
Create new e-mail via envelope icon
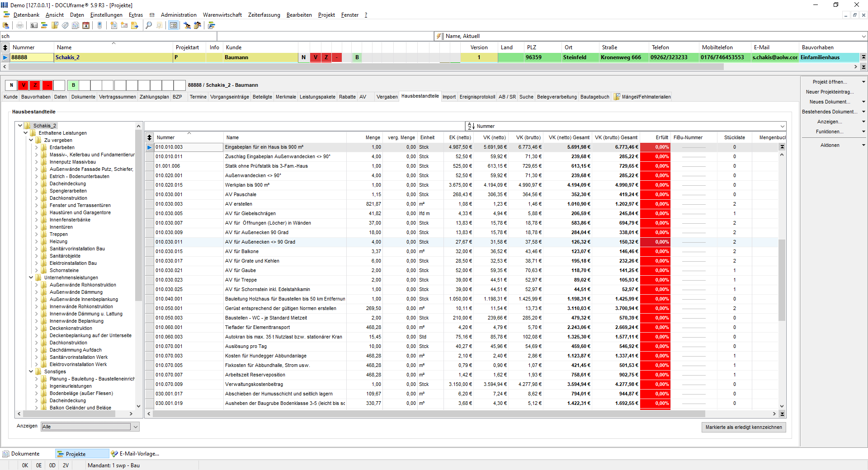click(124, 25)
